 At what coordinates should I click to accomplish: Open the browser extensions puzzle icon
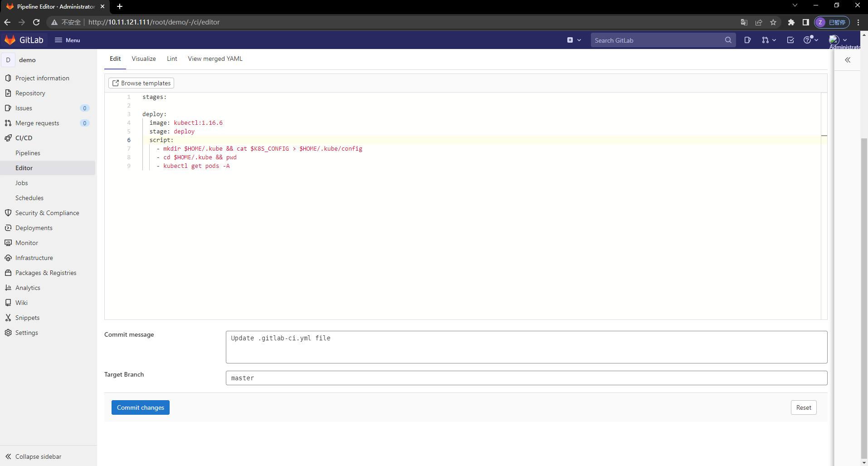pyautogui.click(x=791, y=22)
